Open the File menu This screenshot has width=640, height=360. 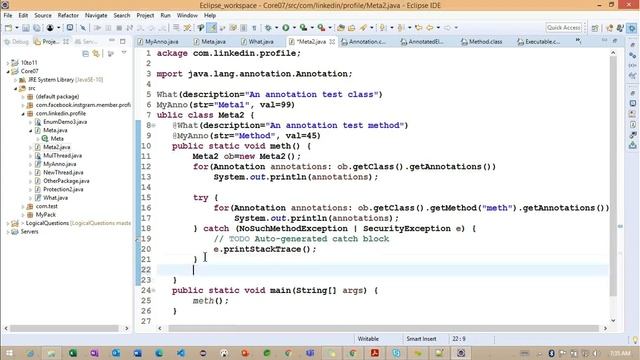click(8, 16)
